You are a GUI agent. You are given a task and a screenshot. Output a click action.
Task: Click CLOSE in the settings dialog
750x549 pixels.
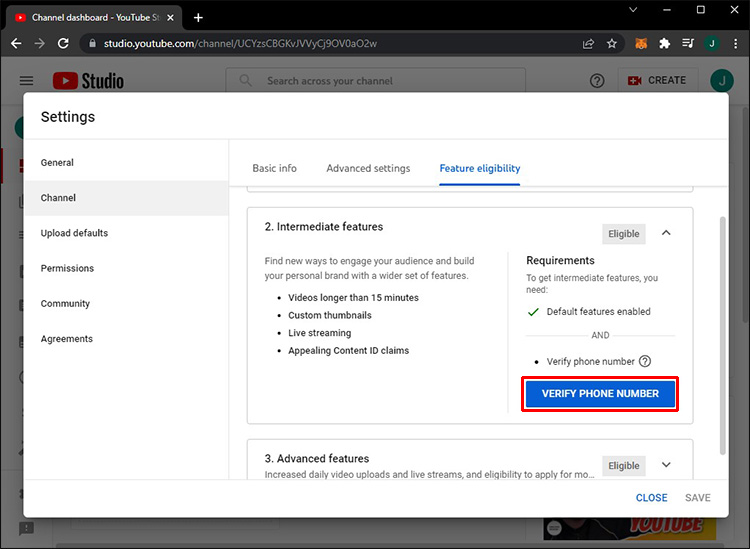click(x=651, y=498)
